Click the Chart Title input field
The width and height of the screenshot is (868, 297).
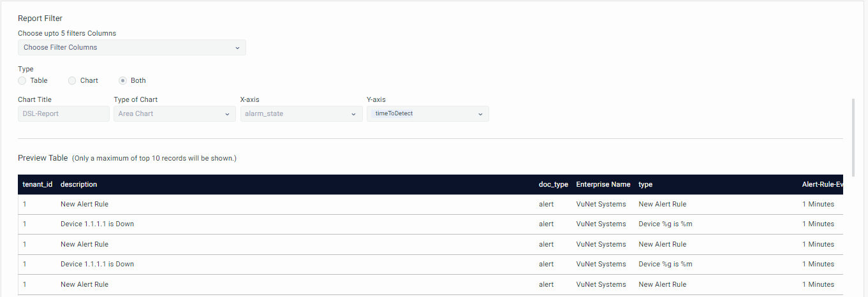(64, 114)
